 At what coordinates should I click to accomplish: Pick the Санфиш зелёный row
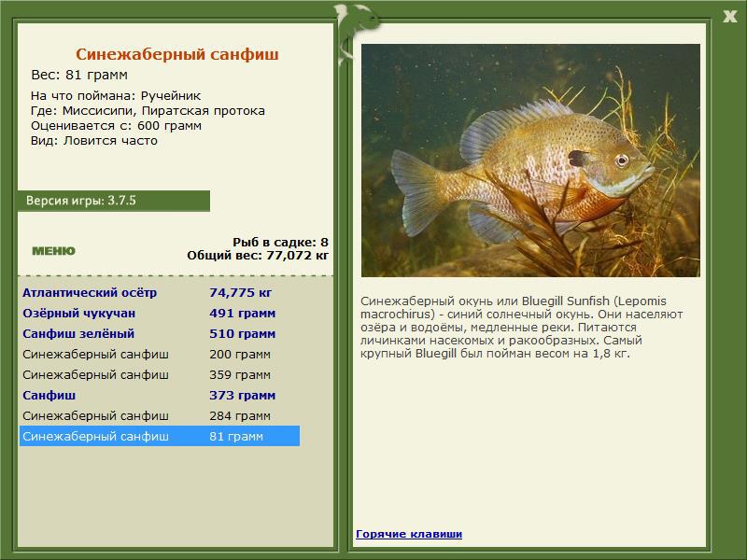(160, 334)
